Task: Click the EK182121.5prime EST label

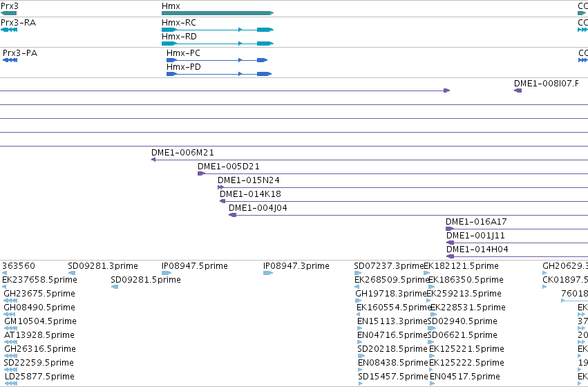Action: [462, 266]
